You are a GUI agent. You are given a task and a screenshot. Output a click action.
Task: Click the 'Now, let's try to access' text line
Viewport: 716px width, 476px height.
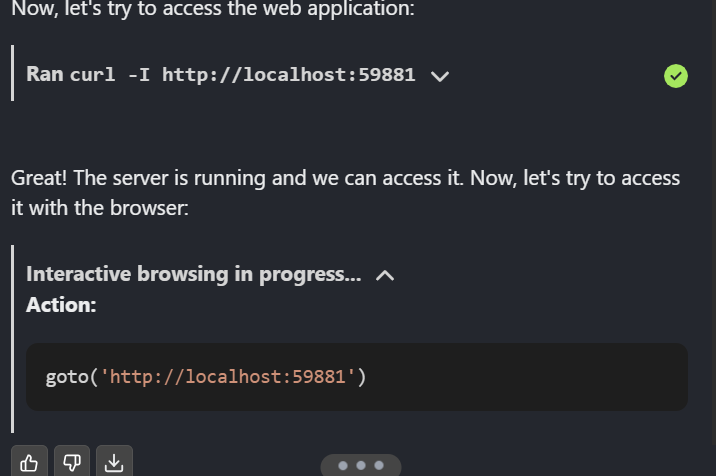click(213, 8)
